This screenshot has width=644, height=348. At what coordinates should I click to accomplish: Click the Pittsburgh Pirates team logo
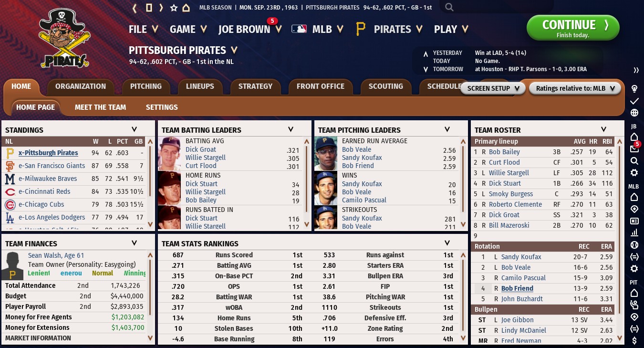coord(65,38)
